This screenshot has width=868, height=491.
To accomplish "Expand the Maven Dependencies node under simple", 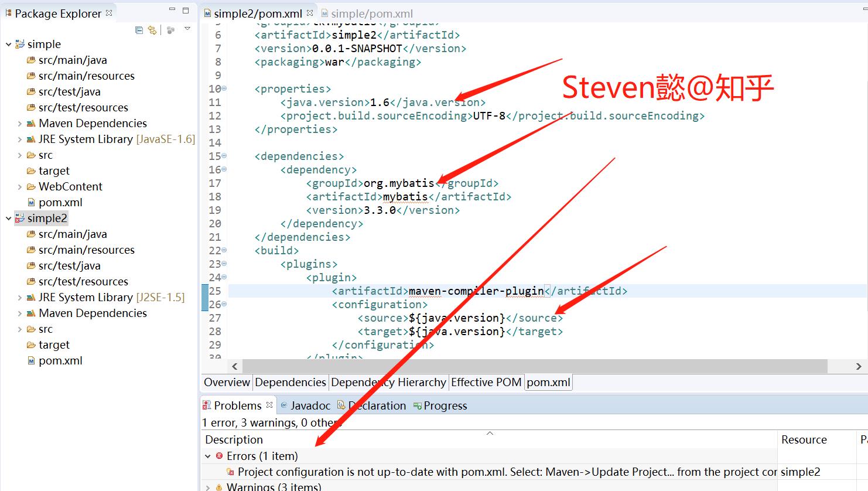I will coord(19,123).
